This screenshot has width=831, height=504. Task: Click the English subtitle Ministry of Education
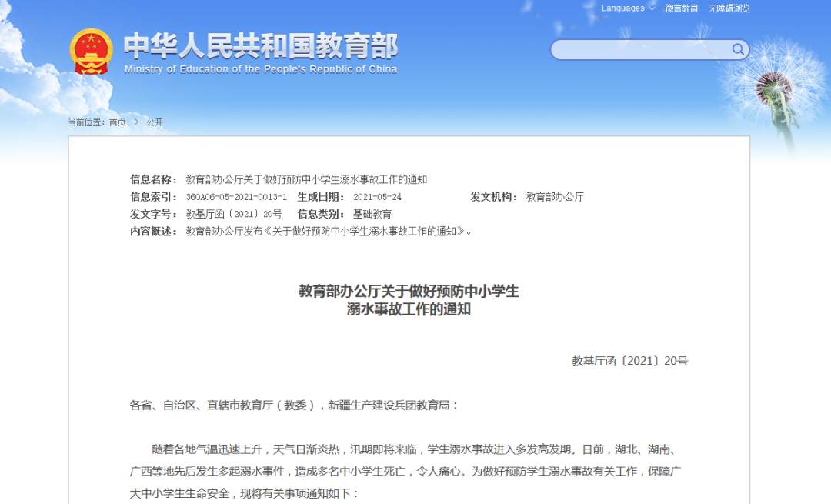[x=260, y=69]
